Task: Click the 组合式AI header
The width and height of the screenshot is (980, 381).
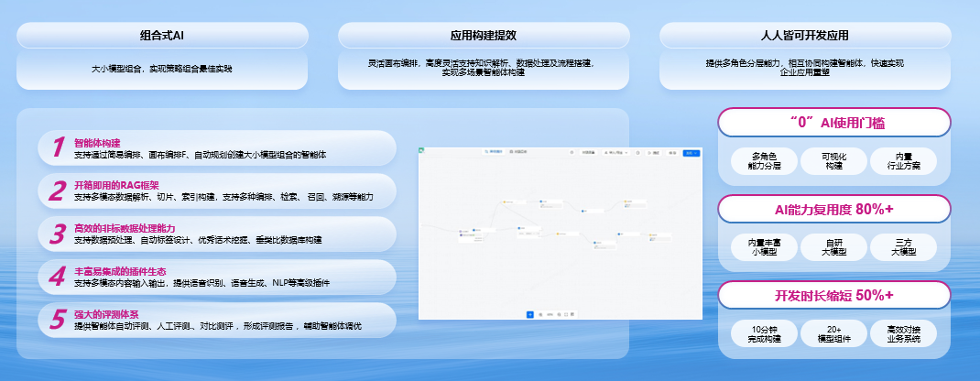Action: coord(162,36)
